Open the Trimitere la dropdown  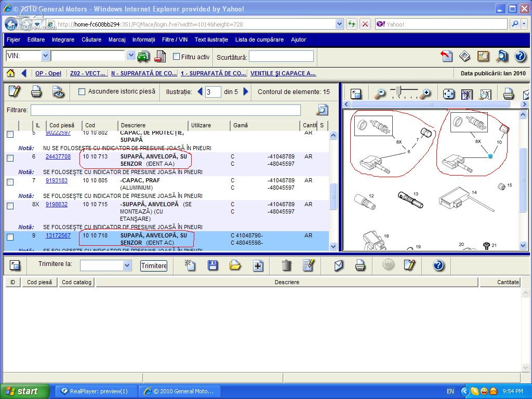pyautogui.click(x=127, y=265)
